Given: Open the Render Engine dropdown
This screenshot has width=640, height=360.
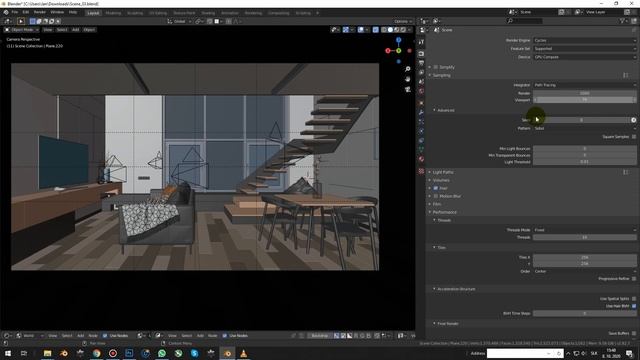Looking at the screenshot, I should click(x=584, y=40).
